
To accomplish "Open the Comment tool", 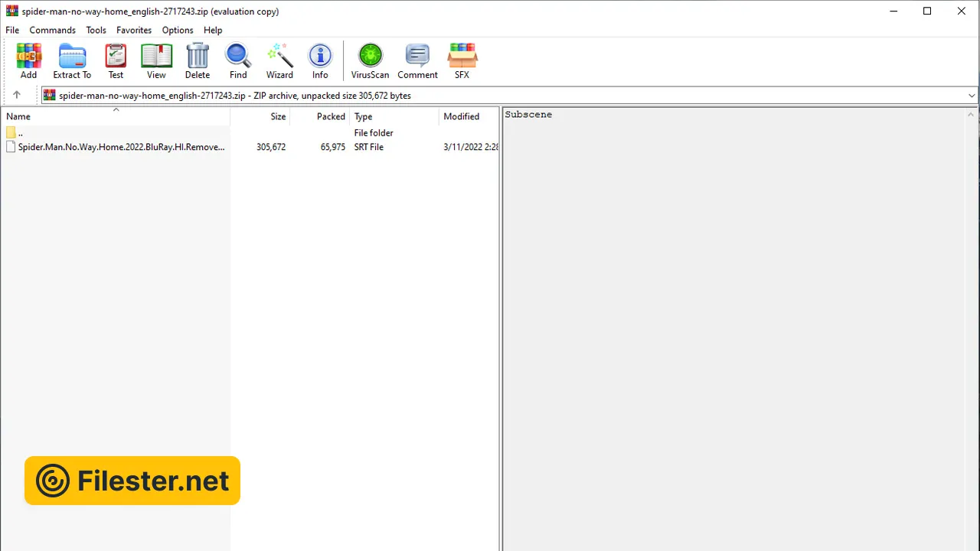I will click(417, 60).
